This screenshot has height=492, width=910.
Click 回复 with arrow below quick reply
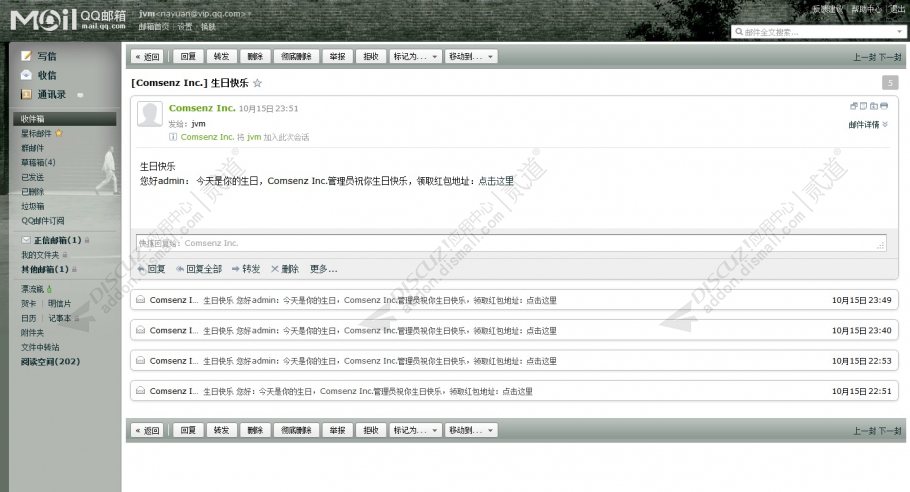151,269
